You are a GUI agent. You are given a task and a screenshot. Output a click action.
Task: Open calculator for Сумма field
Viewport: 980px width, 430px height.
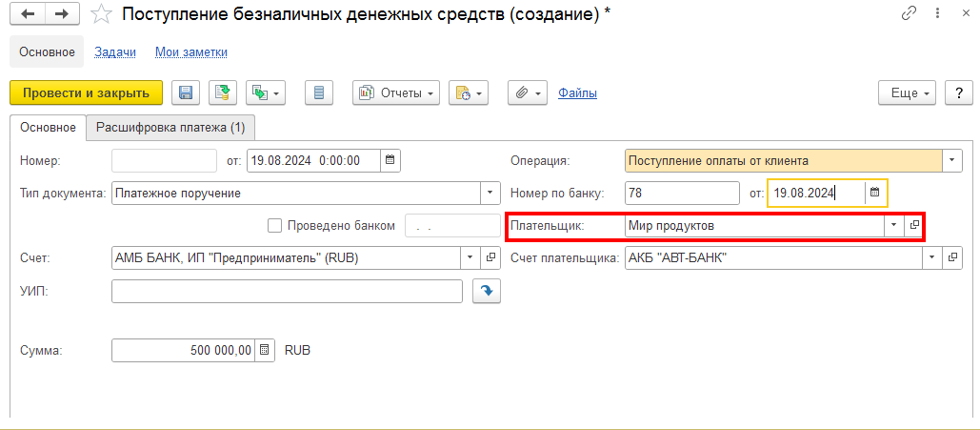tap(265, 350)
